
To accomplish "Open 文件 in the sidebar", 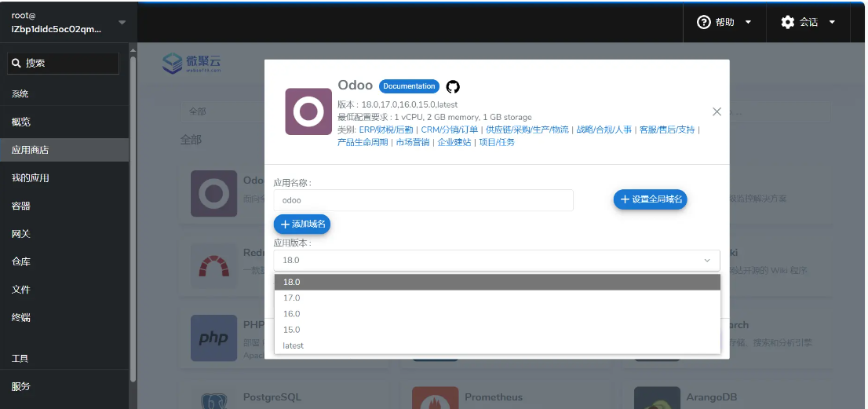I will pos(64,290).
